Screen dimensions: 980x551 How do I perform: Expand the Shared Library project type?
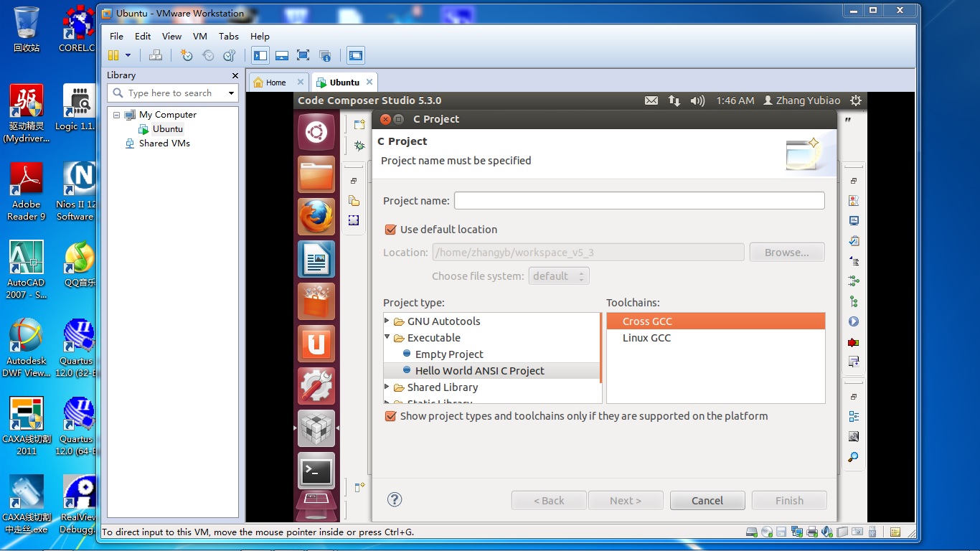pos(387,387)
